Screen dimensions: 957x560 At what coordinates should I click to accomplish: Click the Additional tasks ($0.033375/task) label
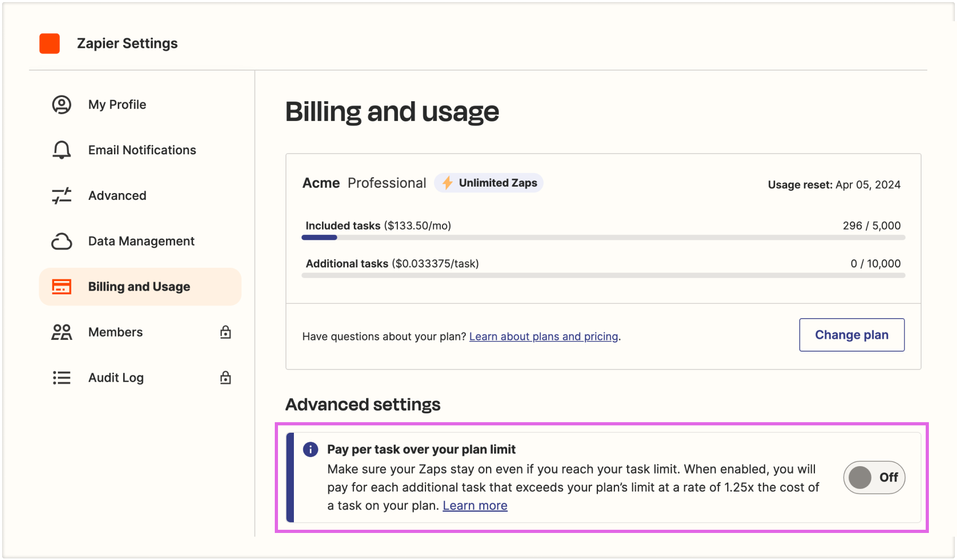[x=392, y=264]
